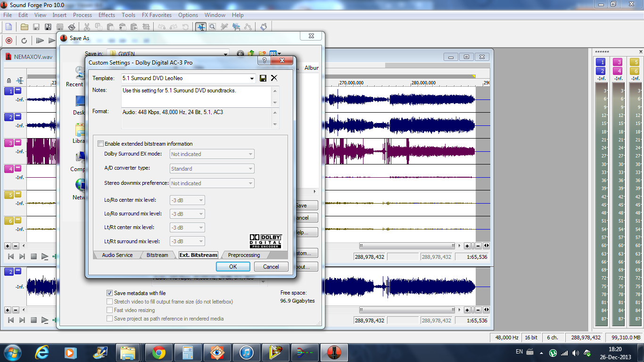Screen dimensions: 644x362
Task: Click the Fast video resizing checkbox
Action: (x=110, y=310)
